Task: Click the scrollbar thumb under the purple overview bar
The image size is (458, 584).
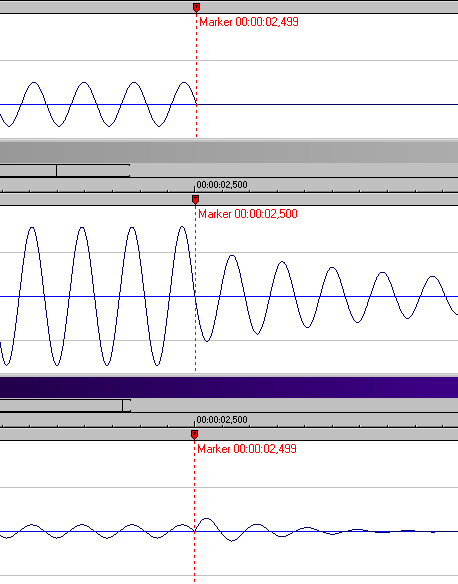Action: coord(65,405)
